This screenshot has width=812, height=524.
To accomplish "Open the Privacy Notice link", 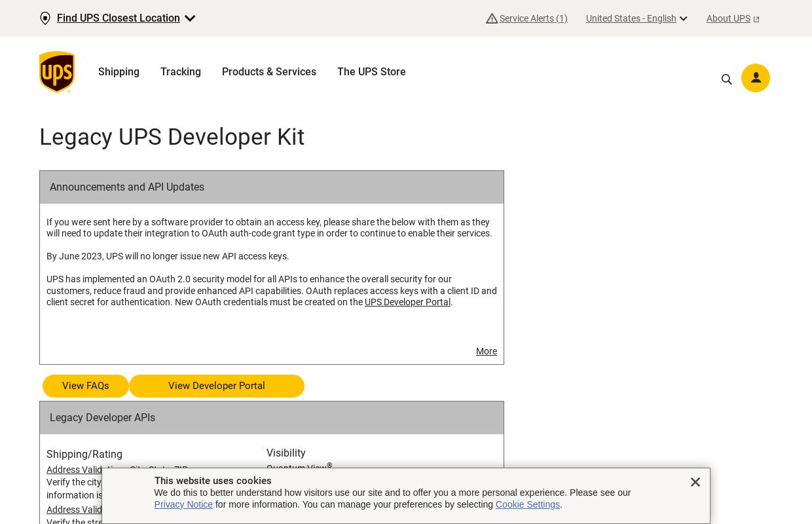I will pyautogui.click(x=183, y=504).
